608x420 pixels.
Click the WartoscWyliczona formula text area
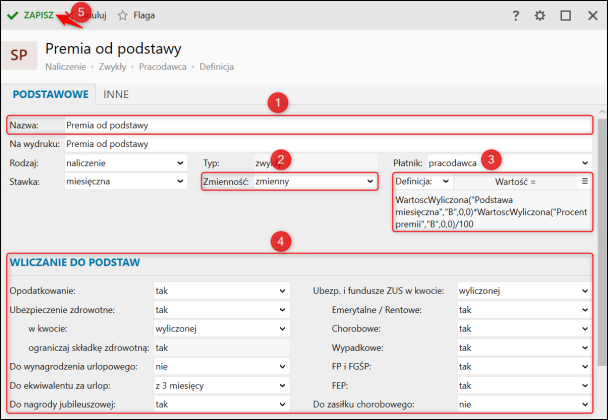coord(492,212)
